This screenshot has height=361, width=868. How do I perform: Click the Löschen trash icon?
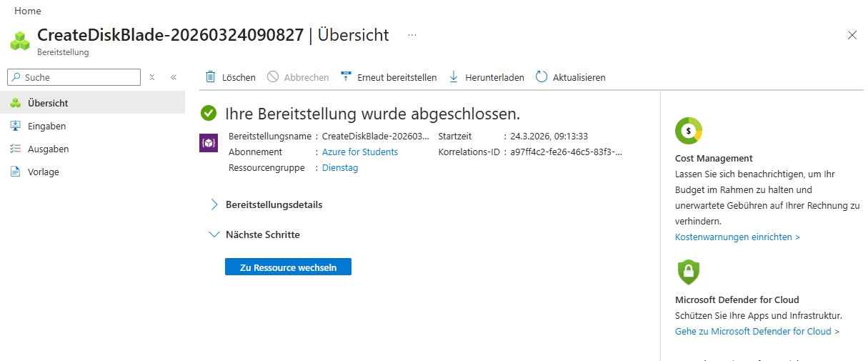point(211,77)
